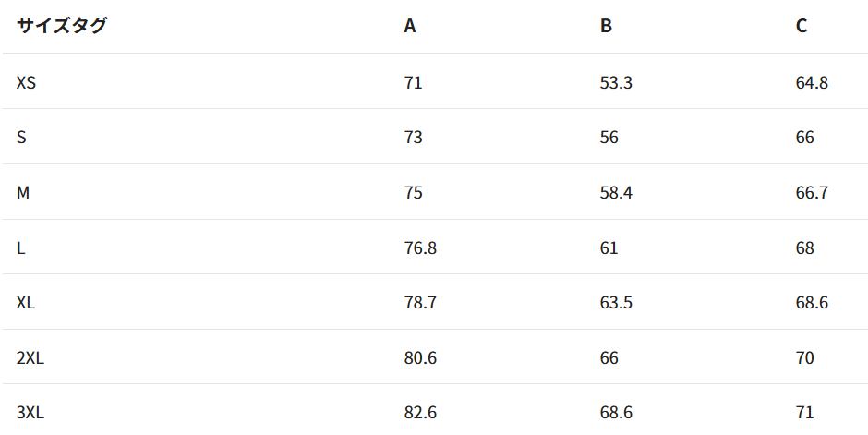
Task: Click the 58.4 value in M row
Action: click(616, 192)
